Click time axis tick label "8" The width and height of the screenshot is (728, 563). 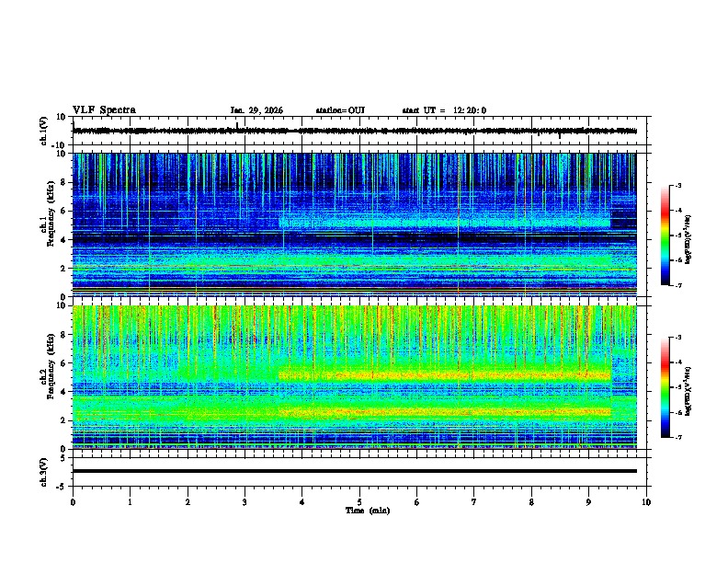531,502
